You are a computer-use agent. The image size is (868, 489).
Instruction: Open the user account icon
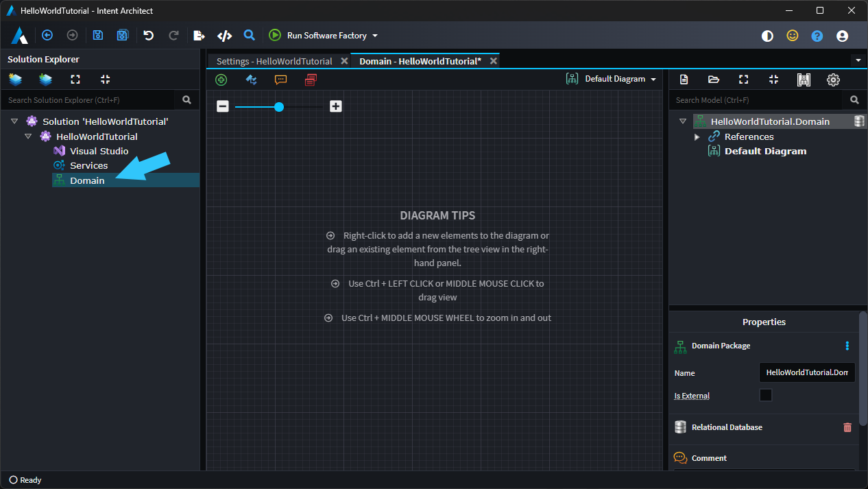click(843, 36)
